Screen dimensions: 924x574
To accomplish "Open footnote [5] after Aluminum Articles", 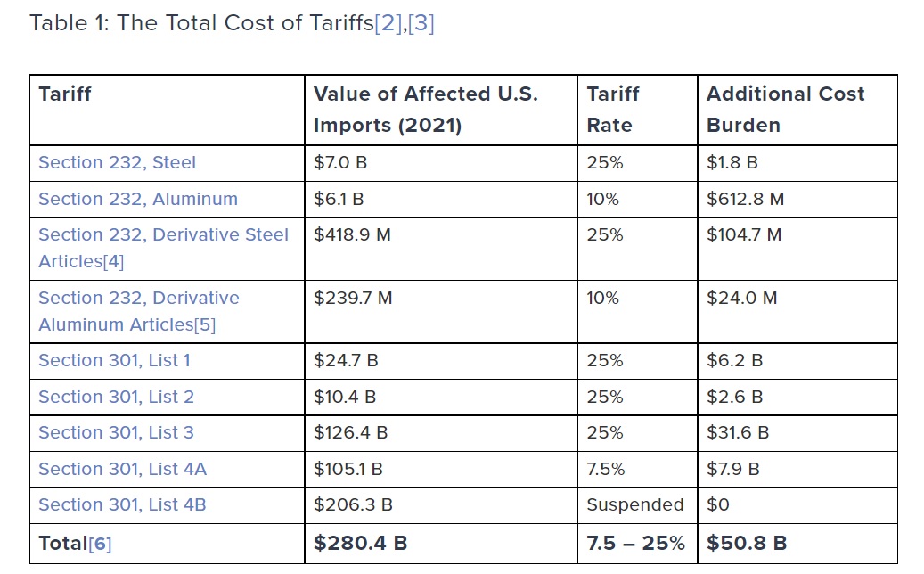I will click(204, 324).
